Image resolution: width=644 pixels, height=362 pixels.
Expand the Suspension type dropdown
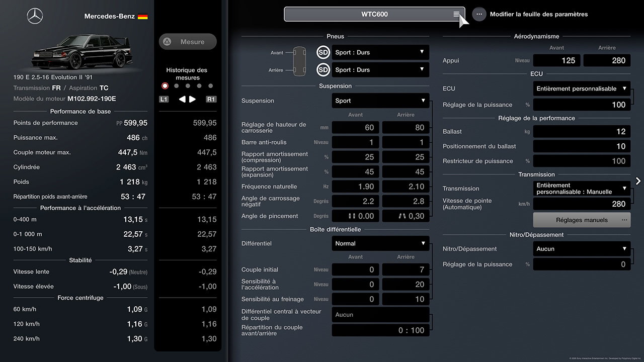point(381,101)
